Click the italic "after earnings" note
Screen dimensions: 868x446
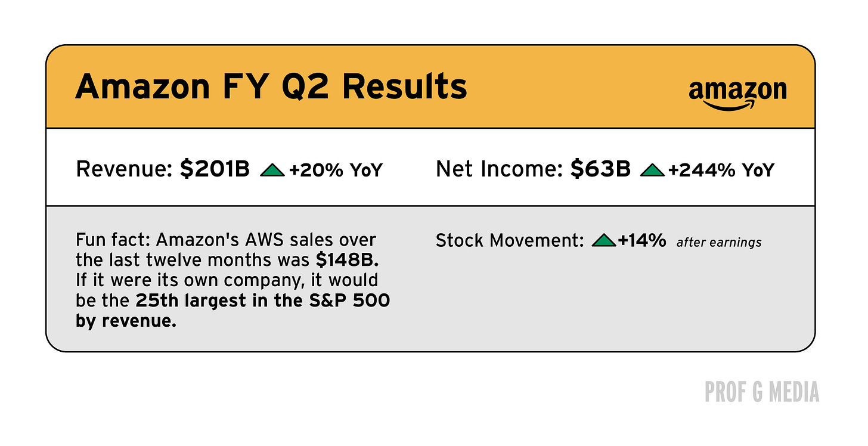(719, 243)
